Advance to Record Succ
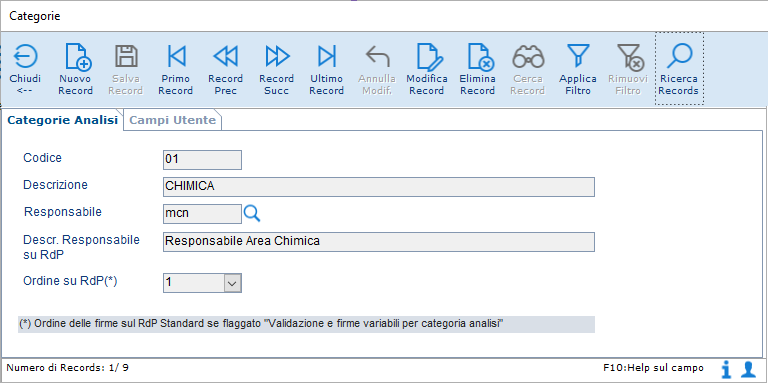The height and width of the screenshot is (383, 768). (x=277, y=57)
